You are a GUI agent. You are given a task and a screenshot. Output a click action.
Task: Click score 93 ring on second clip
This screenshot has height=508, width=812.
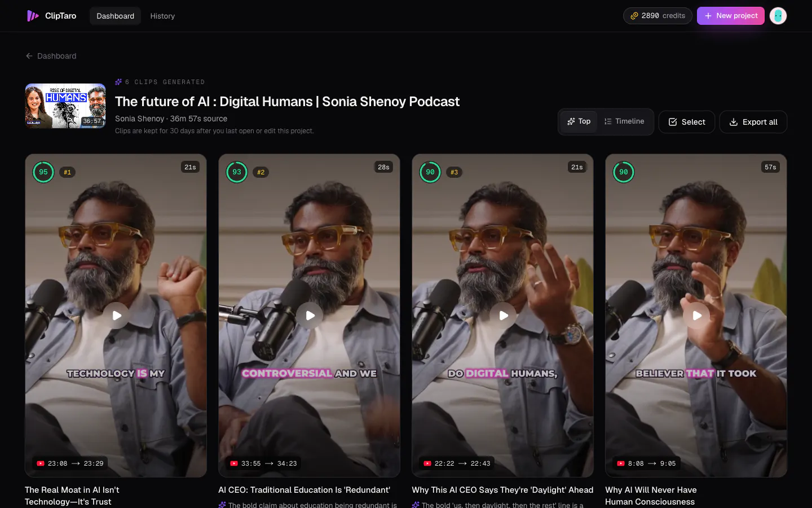237,172
